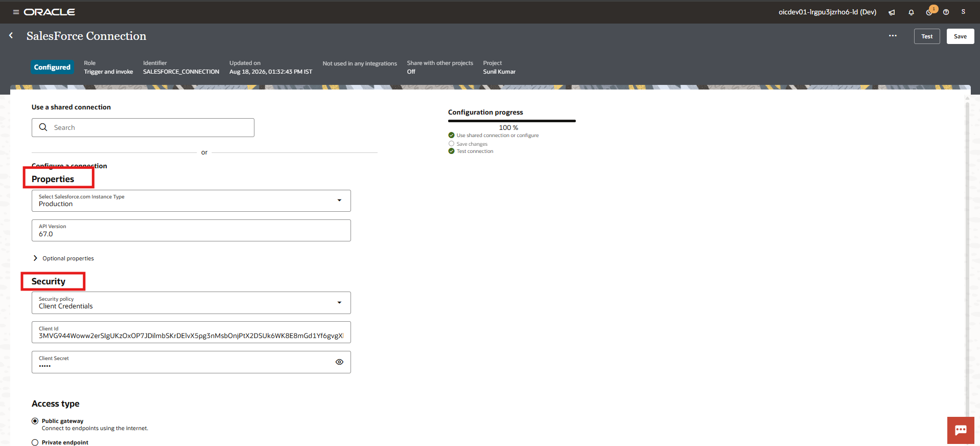This screenshot has width=980, height=446.
Task: Click the instance name oicdev01-lrgpu3jzrho6-ld (Dev)
Action: pos(827,12)
